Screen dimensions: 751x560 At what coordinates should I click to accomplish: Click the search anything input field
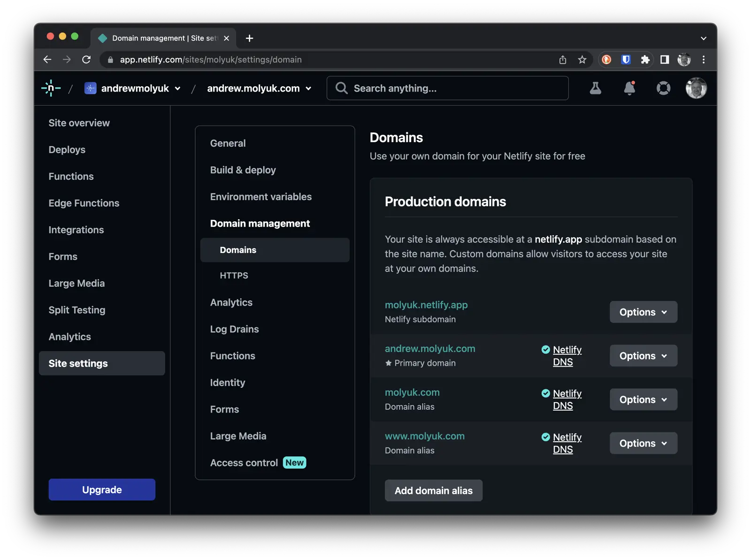422,88
